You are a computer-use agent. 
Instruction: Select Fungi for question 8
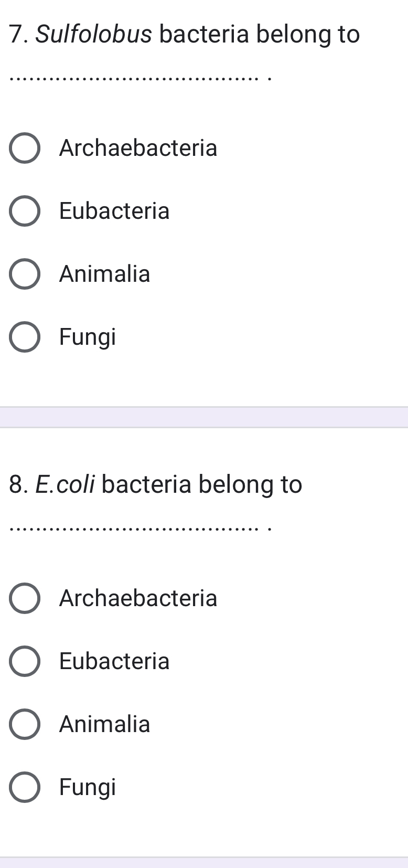click(x=25, y=787)
